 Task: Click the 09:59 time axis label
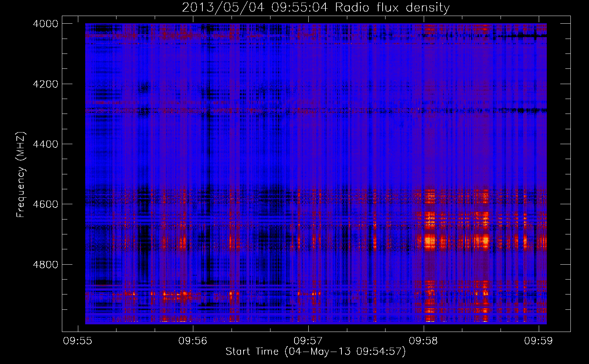click(x=538, y=341)
